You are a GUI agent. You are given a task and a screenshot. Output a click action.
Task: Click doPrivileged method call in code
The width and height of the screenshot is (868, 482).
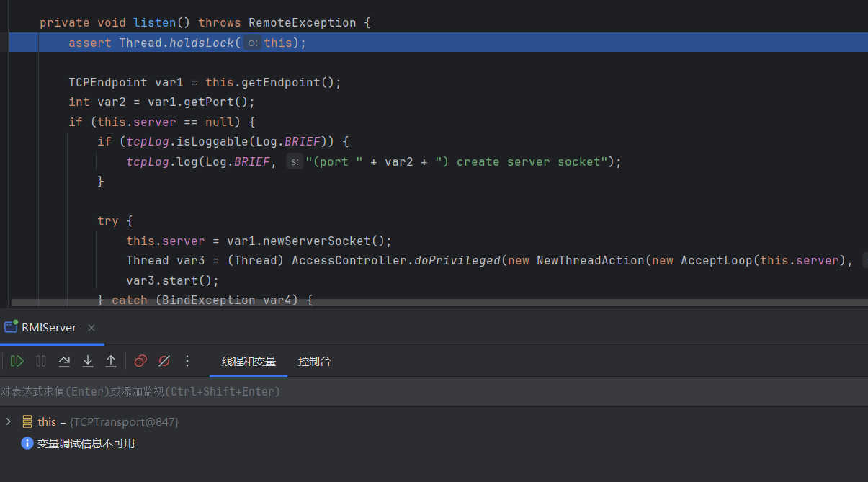[457, 260]
